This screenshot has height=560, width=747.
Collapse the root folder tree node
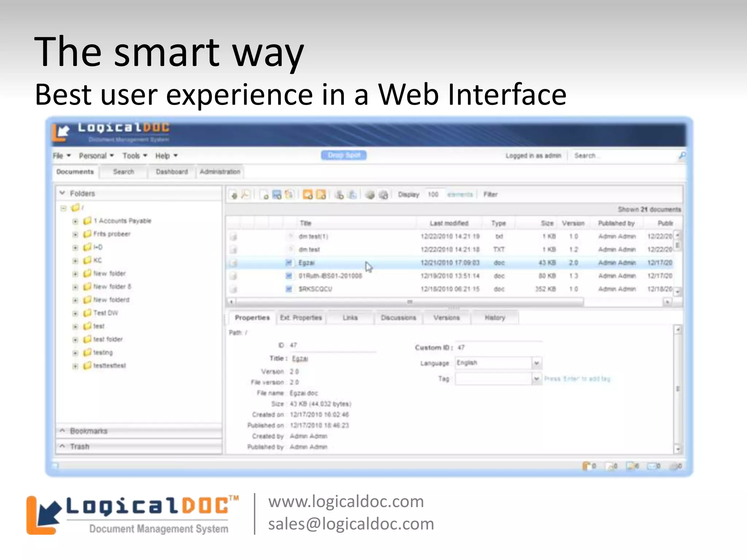click(x=63, y=208)
